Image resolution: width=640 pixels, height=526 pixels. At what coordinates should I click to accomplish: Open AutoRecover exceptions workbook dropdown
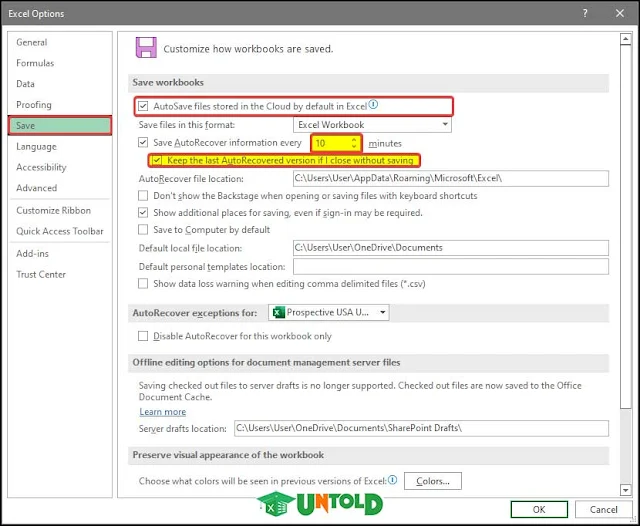(329, 313)
